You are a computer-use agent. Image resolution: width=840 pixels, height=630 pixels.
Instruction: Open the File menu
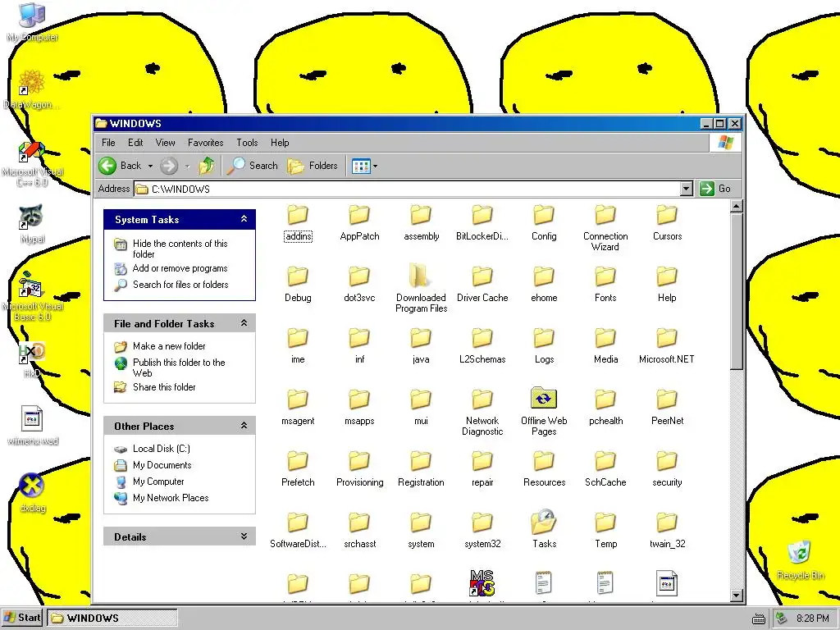[108, 143]
